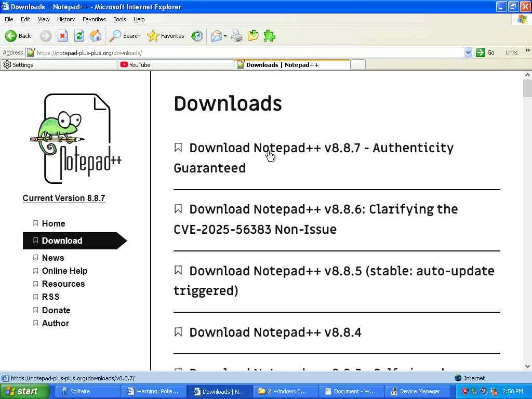
Task: Open the Windows Explorer taskbar group
Action: coord(287,391)
